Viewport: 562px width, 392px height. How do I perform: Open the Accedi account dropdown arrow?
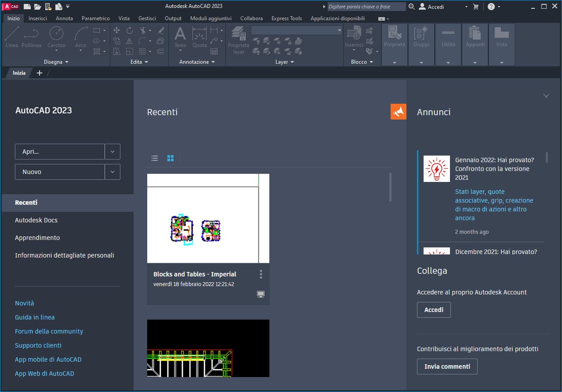(466, 7)
